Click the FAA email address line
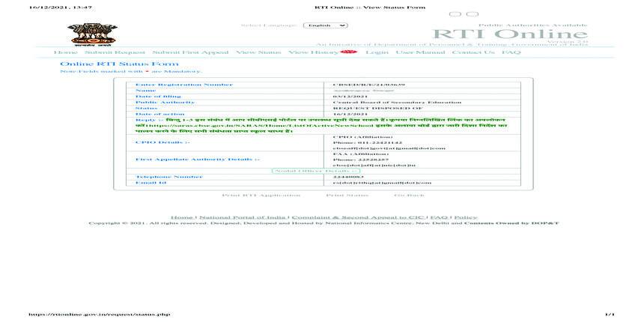644x322 pixels. [x=374, y=165]
